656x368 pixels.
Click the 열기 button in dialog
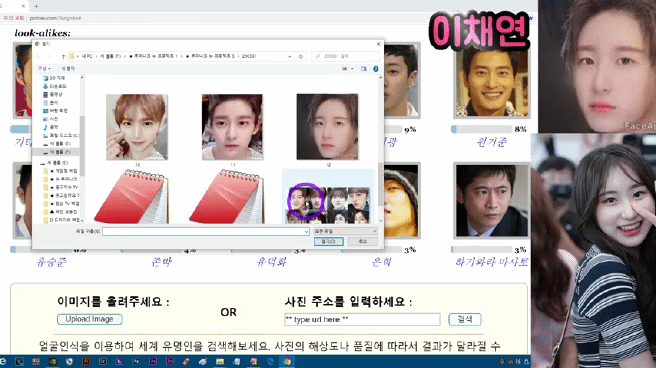pyautogui.click(x=329, y=241)
